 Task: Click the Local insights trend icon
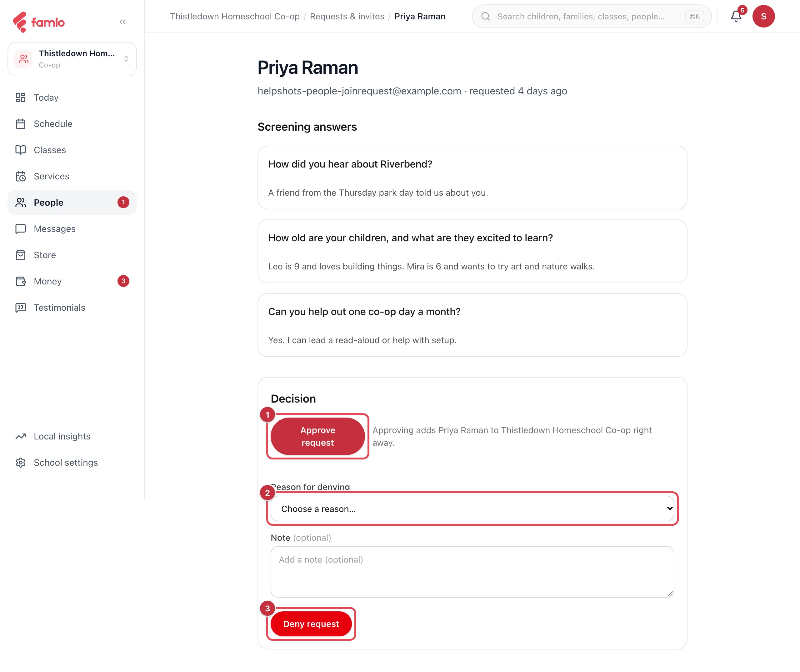click(x=21, y=437)
